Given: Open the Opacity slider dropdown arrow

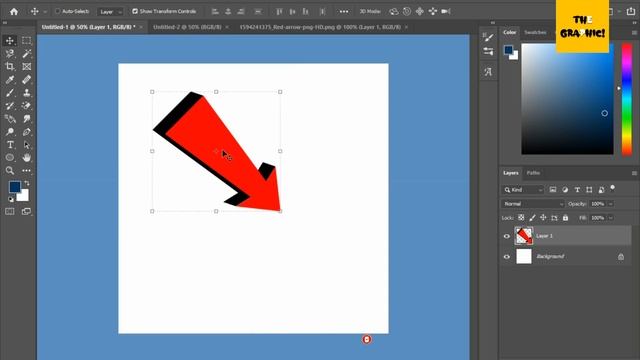Looking at the screenshot, I should pos(611,204).
